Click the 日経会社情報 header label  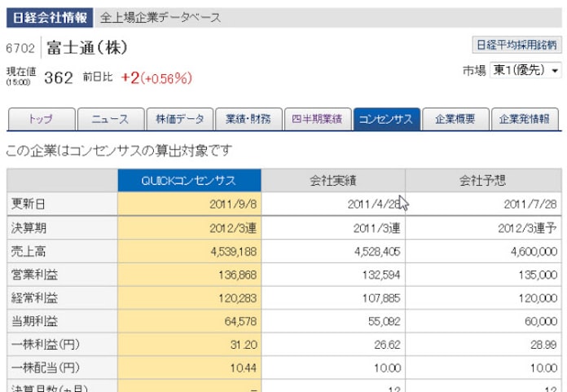50,17
